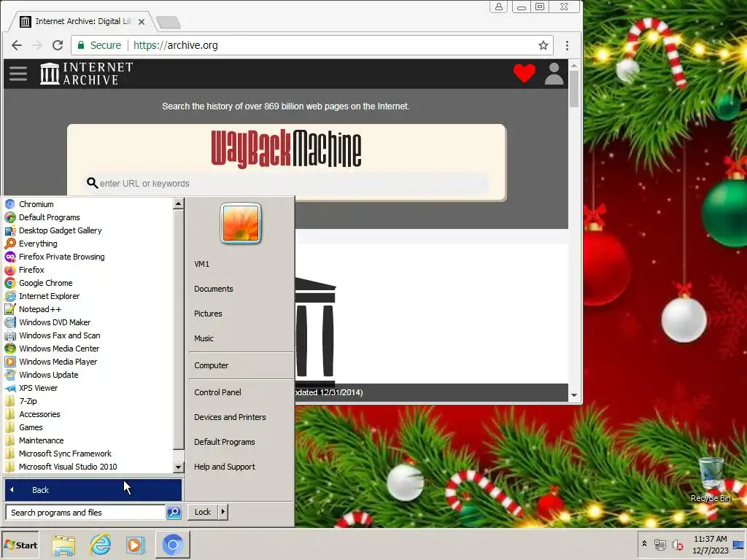Open a new browser tab
Image resolution: width=747 pixels, height=560 pixels.
(169, 22)
